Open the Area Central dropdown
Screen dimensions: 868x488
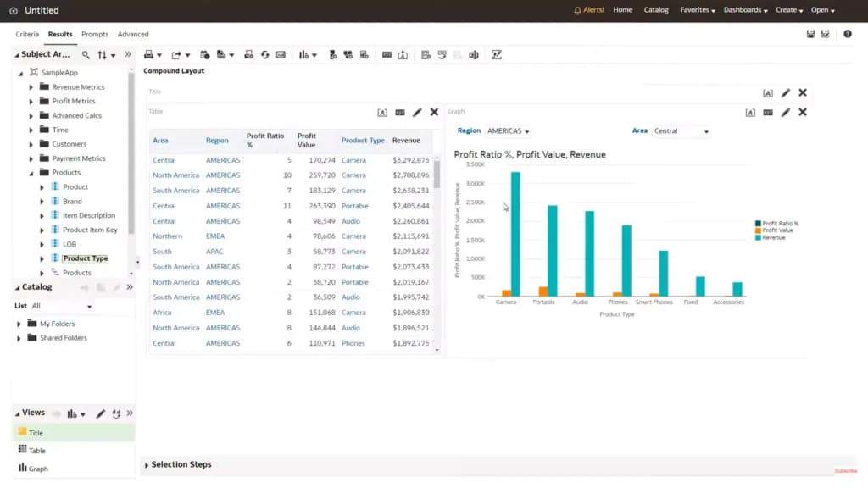pos(681,131)
